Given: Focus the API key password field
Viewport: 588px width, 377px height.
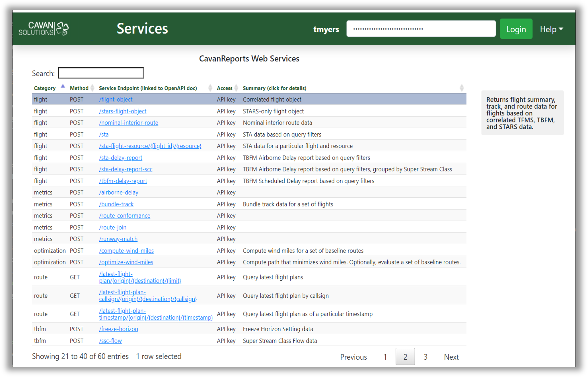Looking at the screenshot, I should click(421, 29).
